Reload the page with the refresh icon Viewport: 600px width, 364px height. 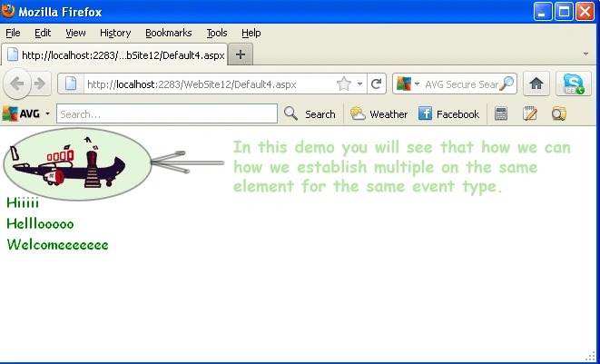pos(377,84)
